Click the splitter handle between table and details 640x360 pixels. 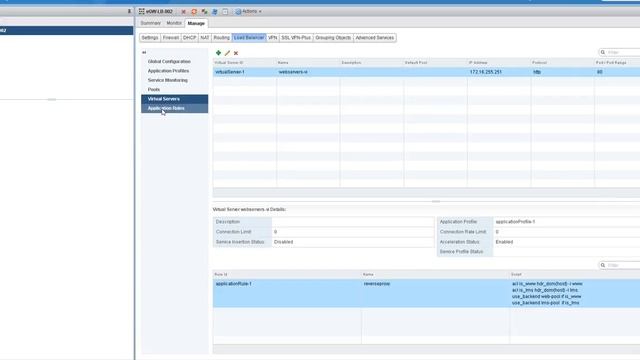pyautogui.click(x=436, y=201)
